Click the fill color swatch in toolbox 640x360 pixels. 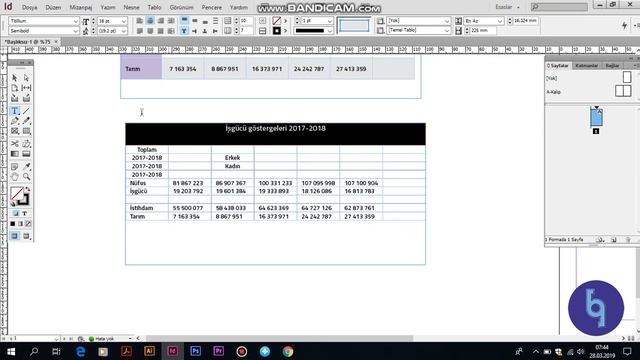click(17, 193)
